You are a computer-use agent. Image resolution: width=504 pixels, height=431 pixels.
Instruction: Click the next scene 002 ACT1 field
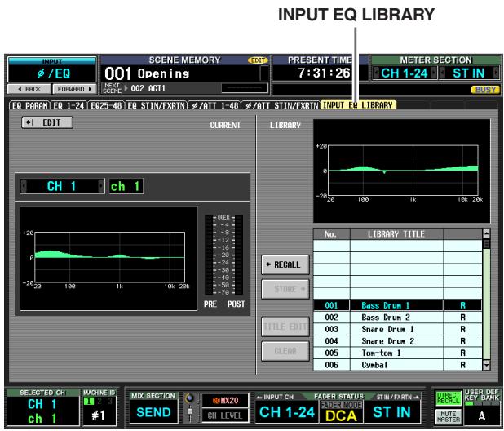point(185,88)
